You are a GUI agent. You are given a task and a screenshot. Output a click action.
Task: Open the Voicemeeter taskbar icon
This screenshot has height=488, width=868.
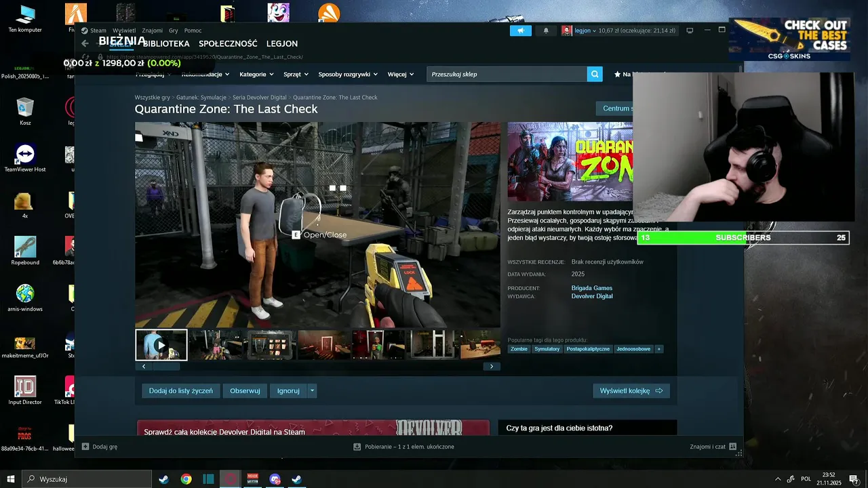[253, 479]
